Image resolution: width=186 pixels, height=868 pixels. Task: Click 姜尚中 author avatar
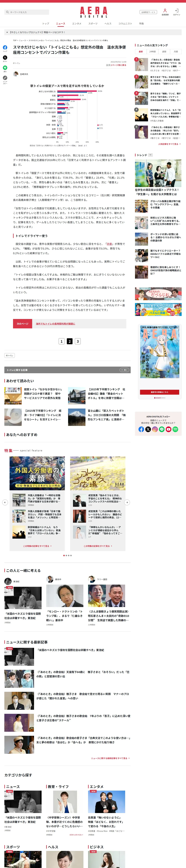click(50, 579)
